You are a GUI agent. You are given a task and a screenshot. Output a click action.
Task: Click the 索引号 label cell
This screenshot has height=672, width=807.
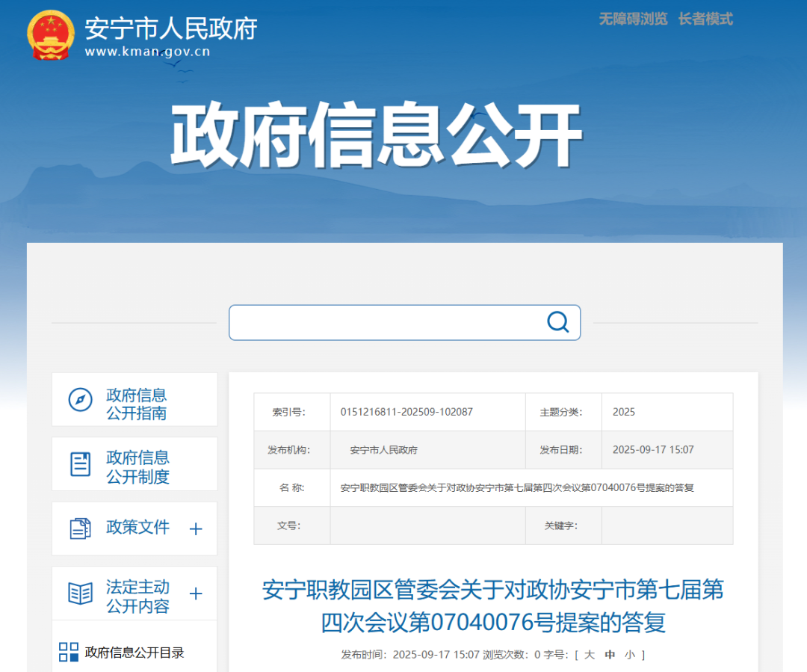pos(292,412)
